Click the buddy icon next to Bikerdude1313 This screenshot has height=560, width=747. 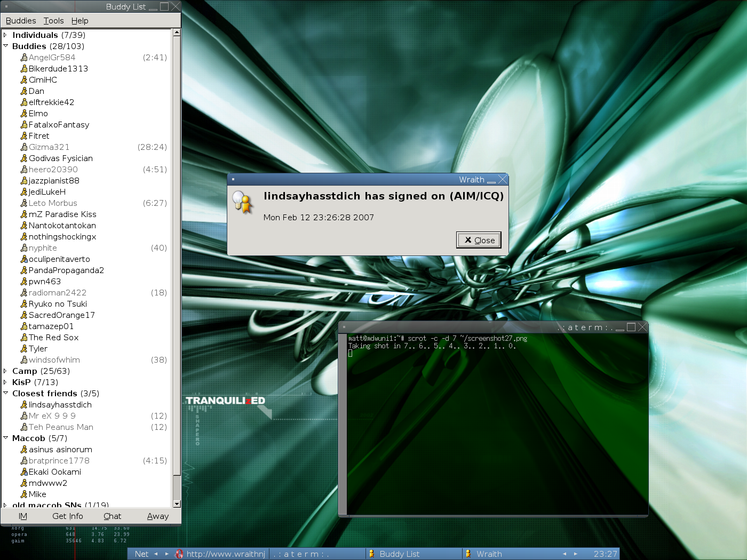pos(23,69)
